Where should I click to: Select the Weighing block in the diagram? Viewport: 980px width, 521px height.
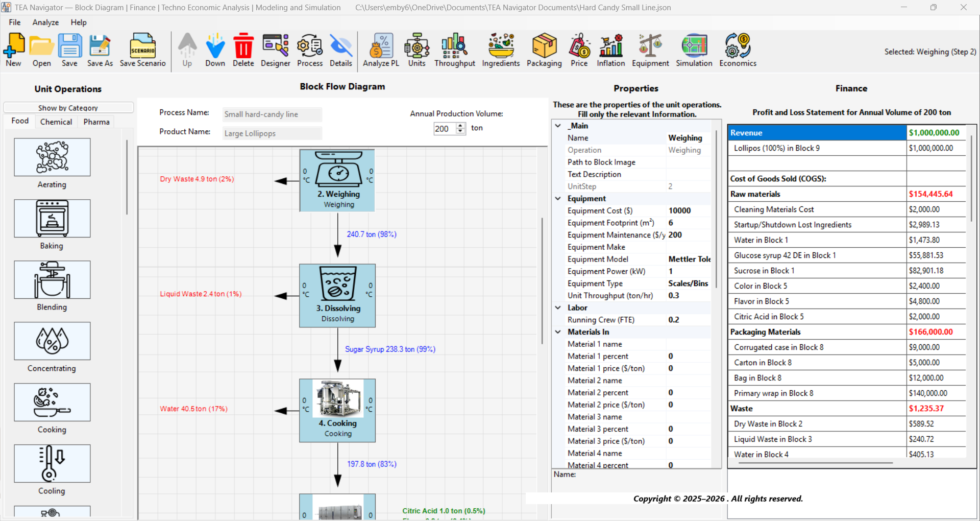tap(337, 180)
